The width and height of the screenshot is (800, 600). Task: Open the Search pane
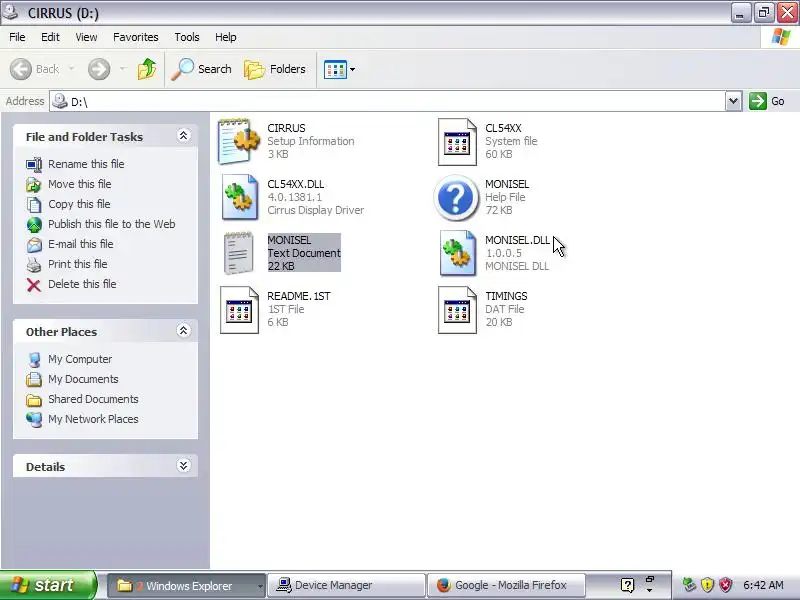tap(201, 69)
